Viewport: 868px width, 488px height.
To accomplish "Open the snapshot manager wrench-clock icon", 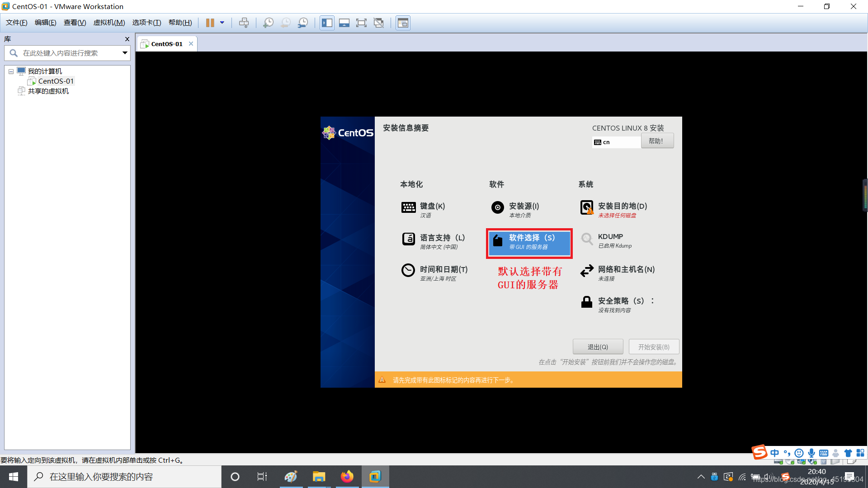I will [x=303, y=23].
